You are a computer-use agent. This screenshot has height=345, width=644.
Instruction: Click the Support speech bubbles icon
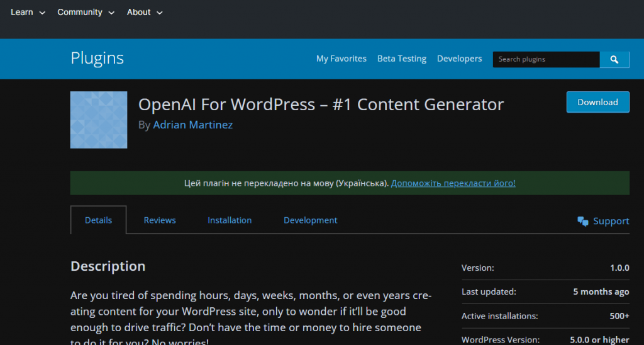tap(583, 221)
